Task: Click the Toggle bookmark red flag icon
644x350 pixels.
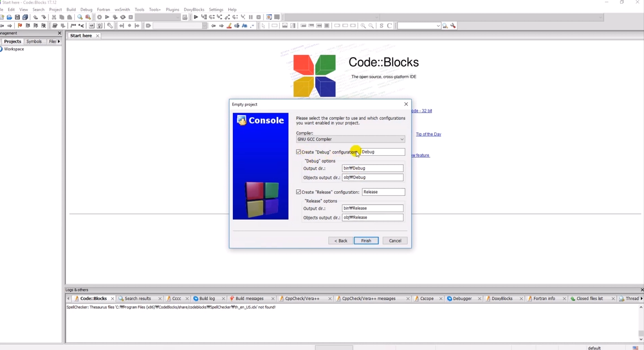Action: tap(20, 26)
